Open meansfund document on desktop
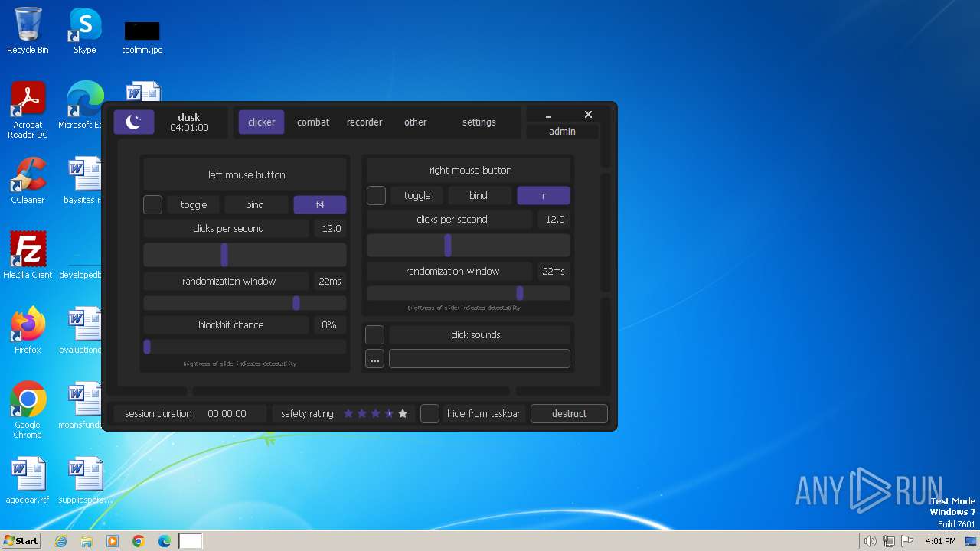 tap(81, 406)
